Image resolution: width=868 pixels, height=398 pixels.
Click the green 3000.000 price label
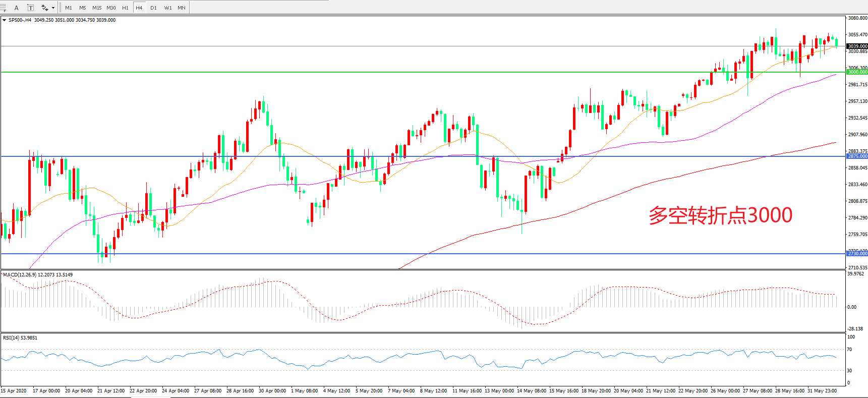pyautogui.click(x=857, y=72)
